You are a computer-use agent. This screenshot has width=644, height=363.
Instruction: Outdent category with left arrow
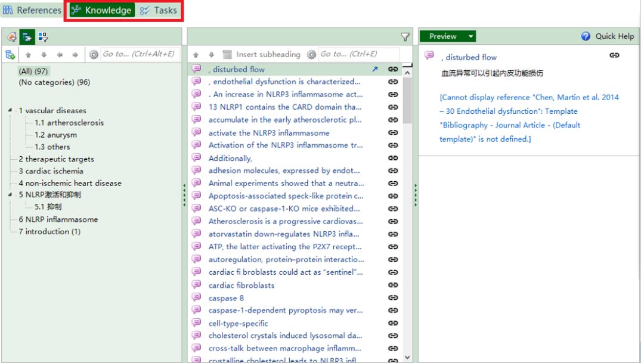60,55
